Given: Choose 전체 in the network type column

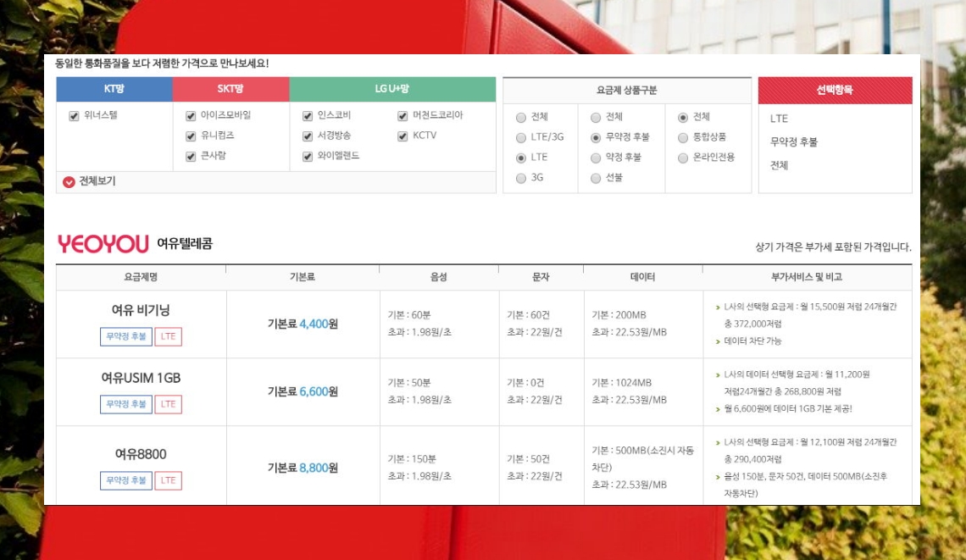Looking at the screenshot, I should [521, 118].
